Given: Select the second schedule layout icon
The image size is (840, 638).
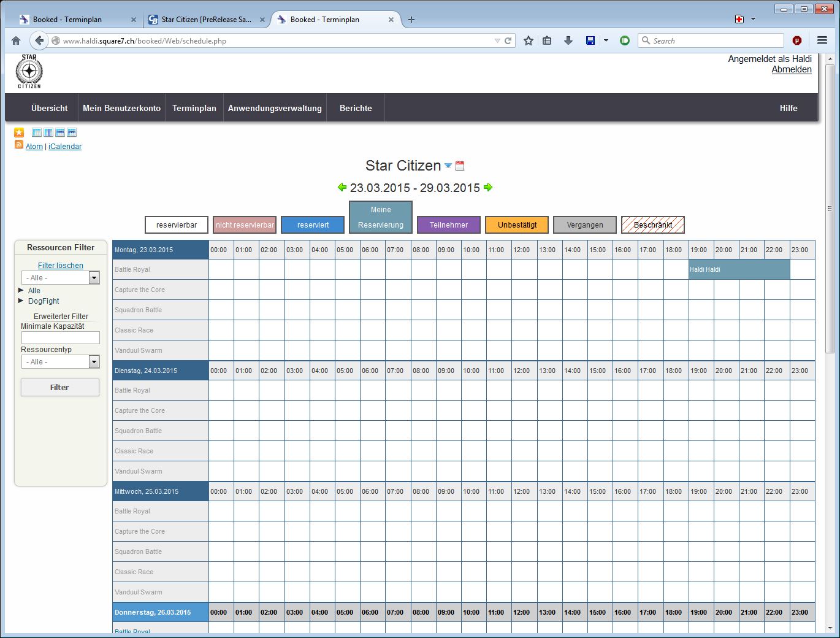Looking at the screenshot, I should pyautogui.click(x=48, y=133).
